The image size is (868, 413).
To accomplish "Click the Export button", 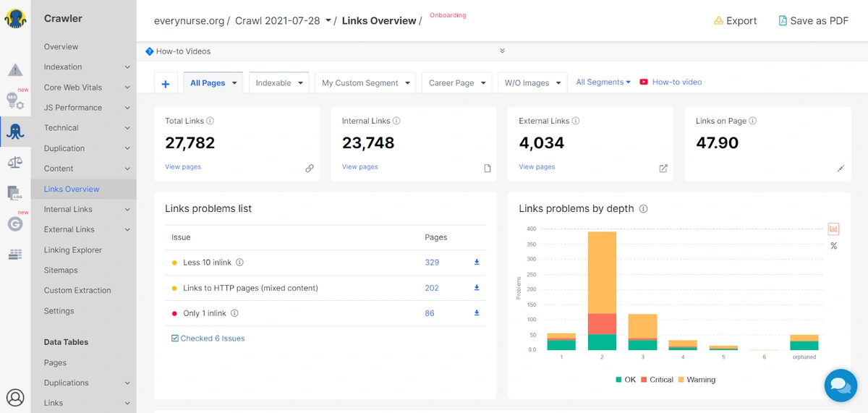I will click(735, 21).
